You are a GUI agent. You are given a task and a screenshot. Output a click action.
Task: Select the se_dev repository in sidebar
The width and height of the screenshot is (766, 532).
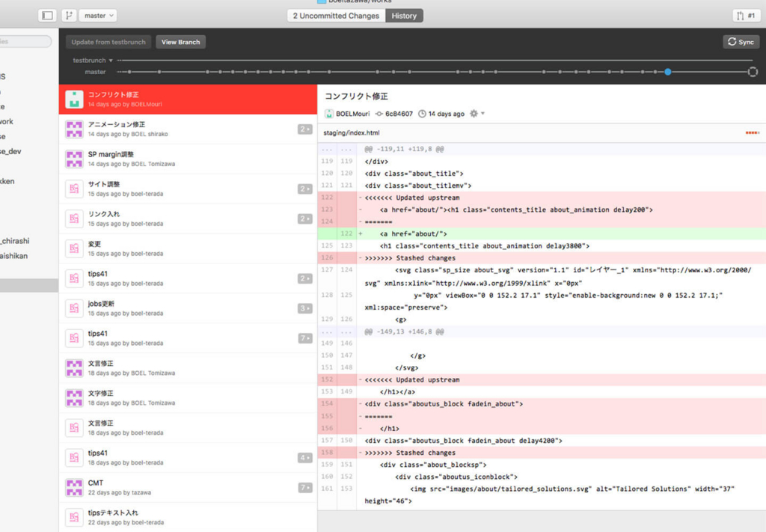(x=10, y=151)
